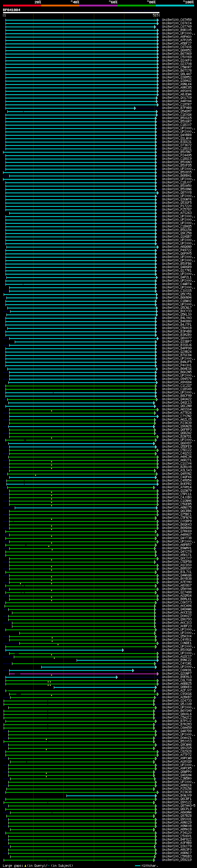Select hit label UniRef100_P23639
Image resolution: width=197 pixels, height=868 pixels.
(177, 423)
